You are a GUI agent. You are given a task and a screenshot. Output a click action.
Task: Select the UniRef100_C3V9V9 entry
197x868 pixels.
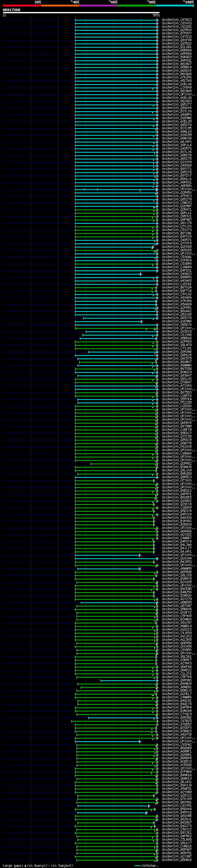pyautogui.click(x=177, y=88)
